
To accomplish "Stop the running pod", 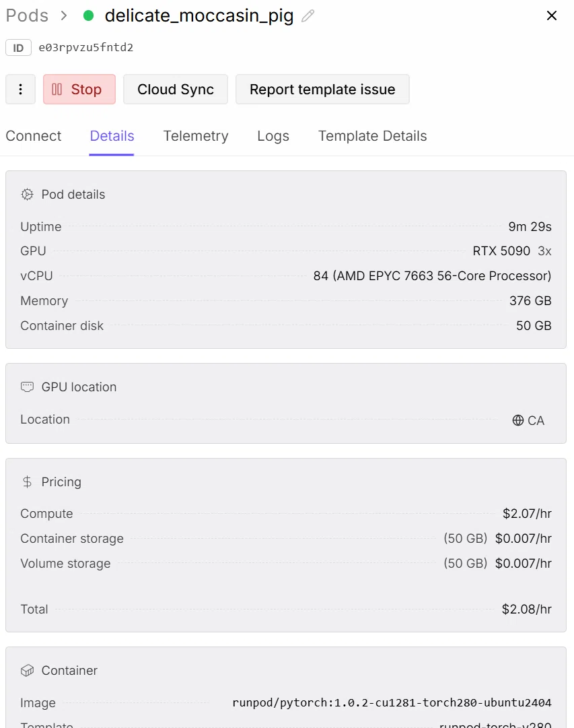I will pyautogui.click(x=79, y=89).
